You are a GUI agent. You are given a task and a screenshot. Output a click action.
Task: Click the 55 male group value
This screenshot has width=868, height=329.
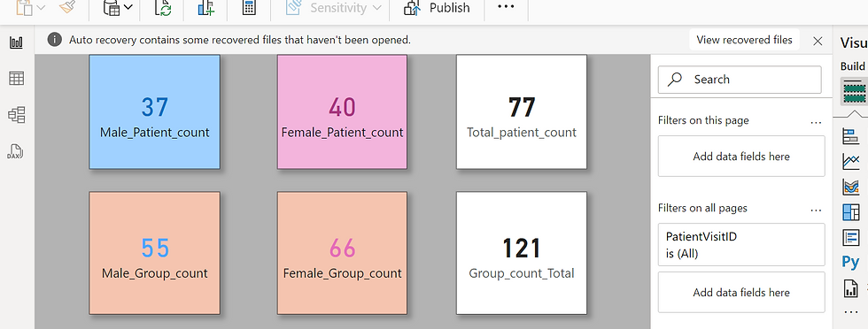click(154, 249)
